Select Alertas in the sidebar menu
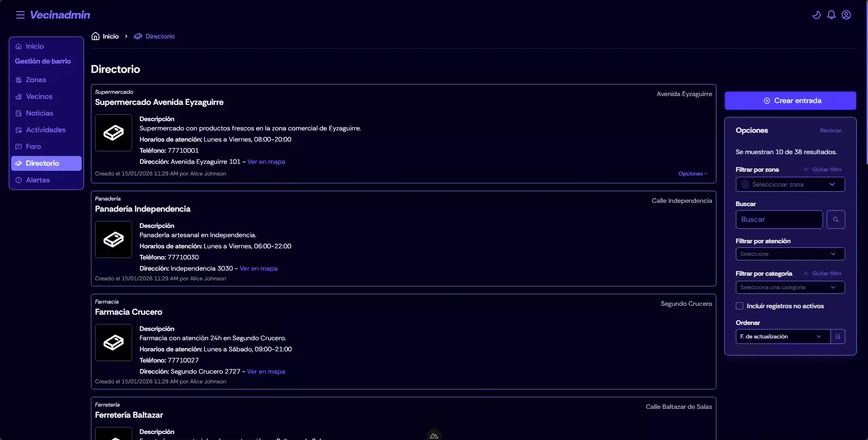This screenshot has height=440, width=868. point(38,180)
